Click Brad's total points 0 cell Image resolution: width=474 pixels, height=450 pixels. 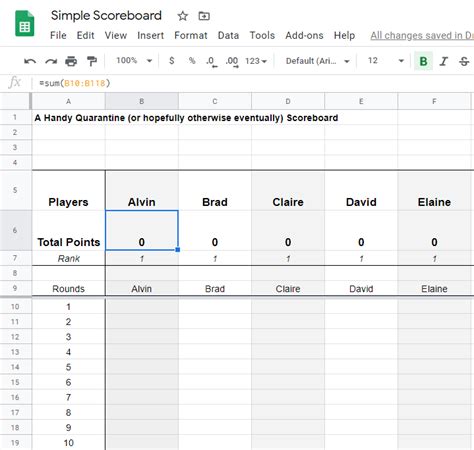[x=215, y=230]
